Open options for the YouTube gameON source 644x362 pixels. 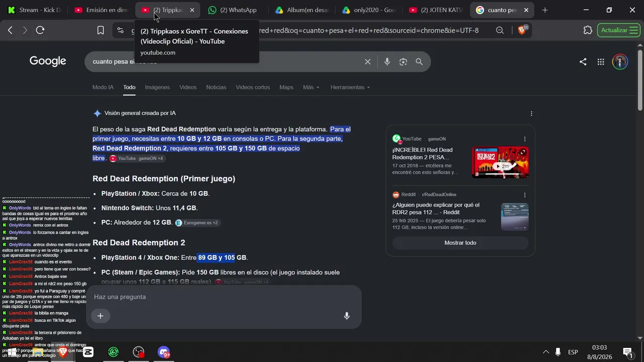click(x=525, y=139)
